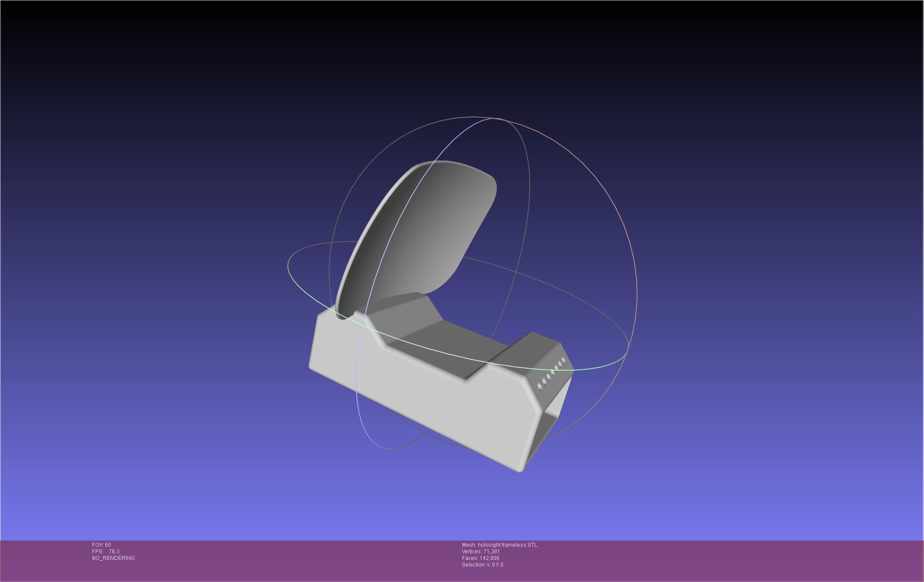924x582 pixels.
Task: Click the bottom rounded corner of the base
Action: coord(519,468)
